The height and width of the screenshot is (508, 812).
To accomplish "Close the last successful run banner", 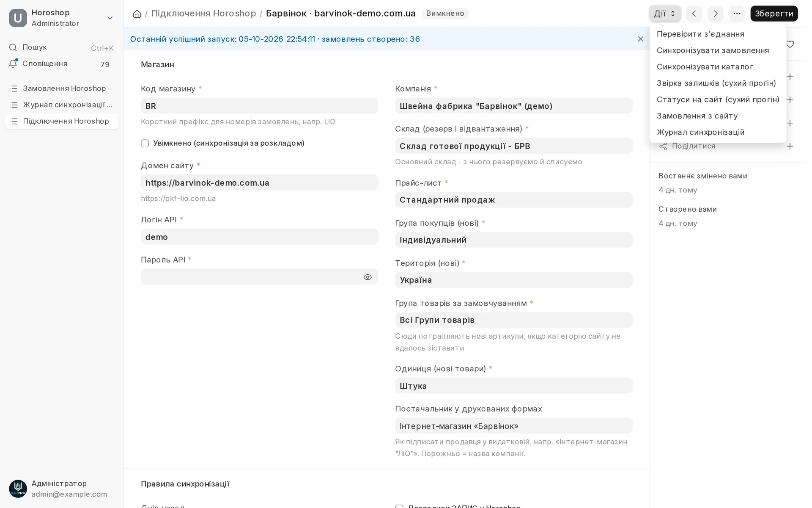I will pos(640,39).
